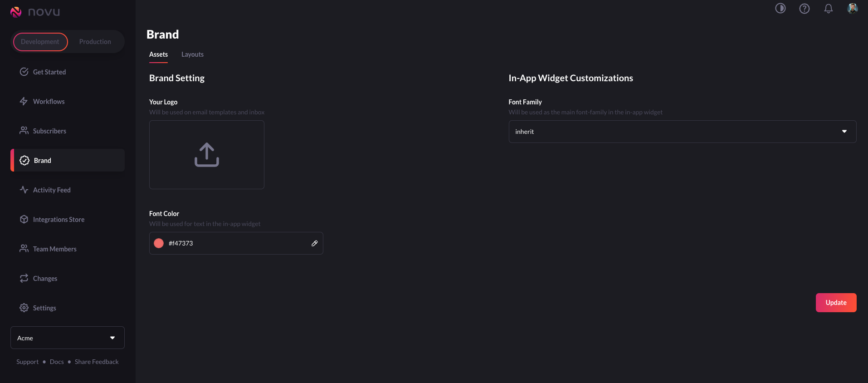
Task: Open Workflows via the bolt icon
Action: 24,101
